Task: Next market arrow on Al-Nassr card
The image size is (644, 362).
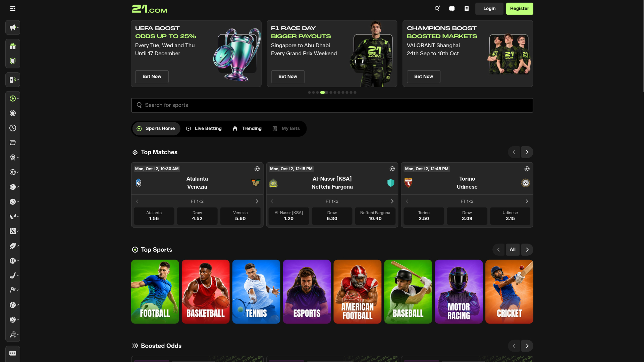Action: [392, 201]
